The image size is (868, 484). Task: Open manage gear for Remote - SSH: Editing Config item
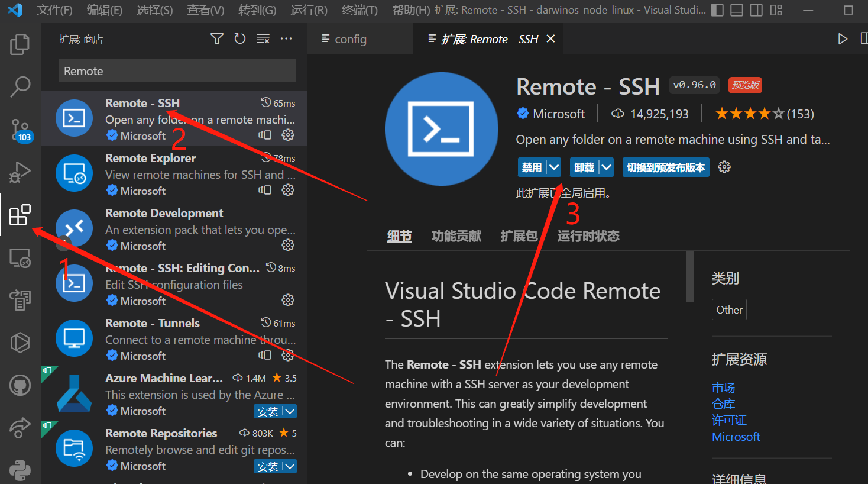click(x=288, y=300)
